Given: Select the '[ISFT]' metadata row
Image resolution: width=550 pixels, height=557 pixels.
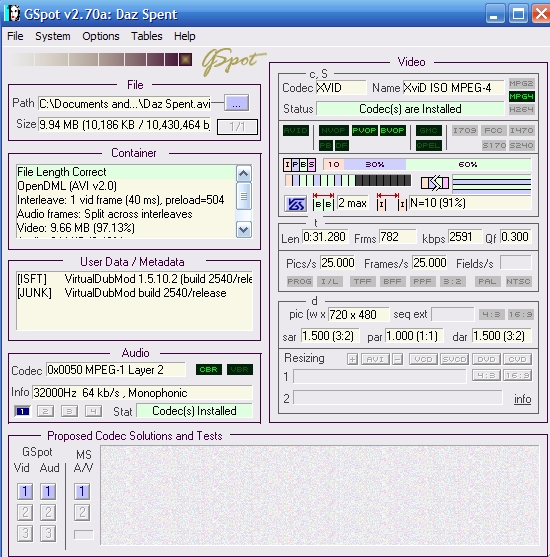Looking at the screenshot, I should click(134, 279).
